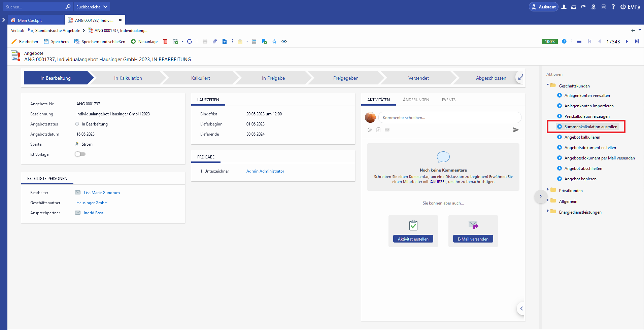Image resolution: width=644 pixels, height=330 pixels.
Task: Click the Kommentar schreiben input field
Action: coord(449,118)
